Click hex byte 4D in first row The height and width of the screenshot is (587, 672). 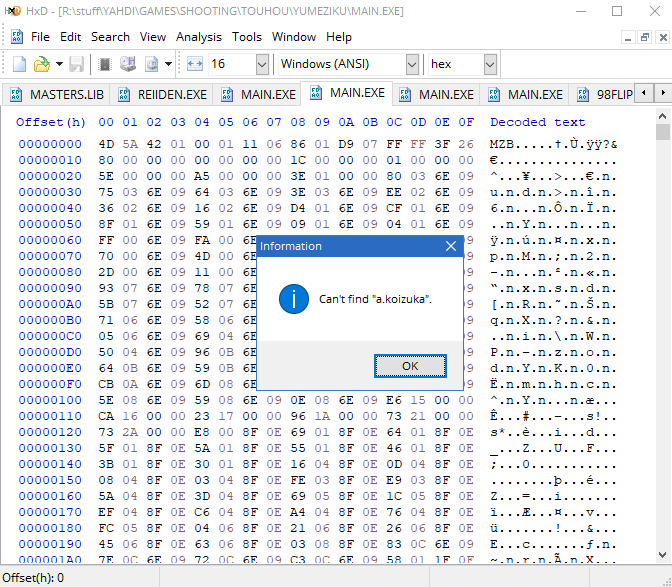(106, 144)
